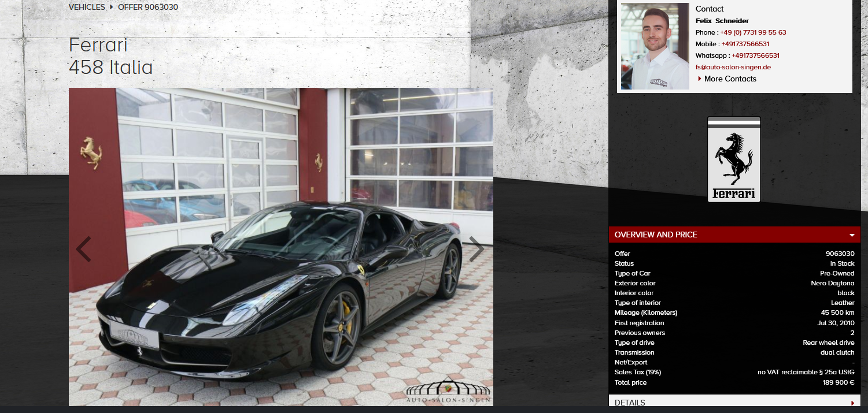868x413 pixels.
Task: Select the contact name Felix Schneider
Action: click(x=722, y=21)
